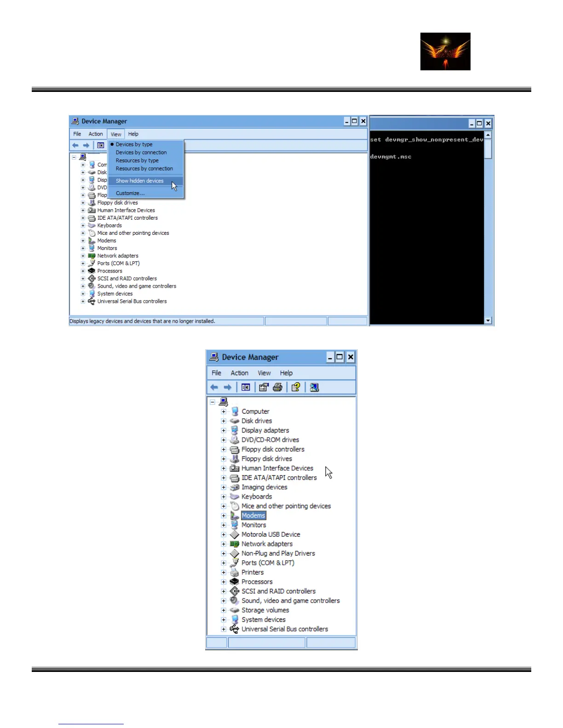Viewport: 563px width, 728px height.
Task: Click Back arrow in lower Device Manager toolbar
Action: point(214,387)
